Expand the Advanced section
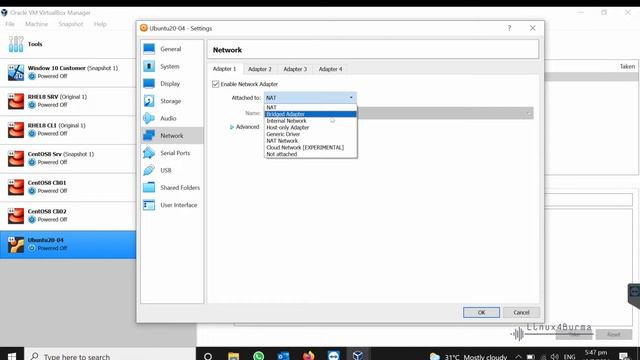 tap(244, 127)
